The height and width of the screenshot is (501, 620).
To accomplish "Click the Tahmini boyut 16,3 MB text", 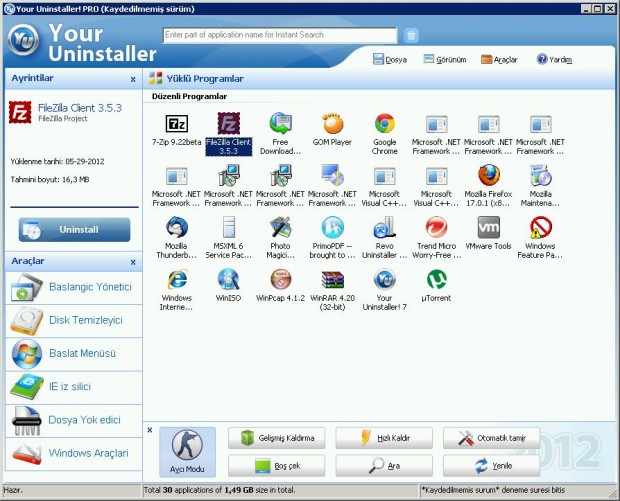I will (50, 180).
